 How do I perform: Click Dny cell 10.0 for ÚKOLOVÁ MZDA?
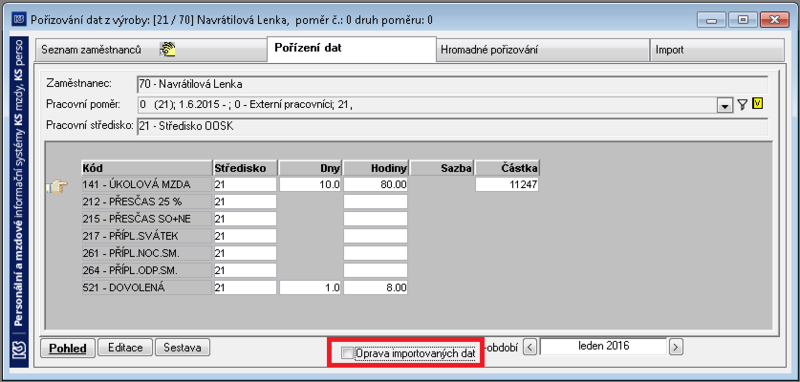click(310, 185)
